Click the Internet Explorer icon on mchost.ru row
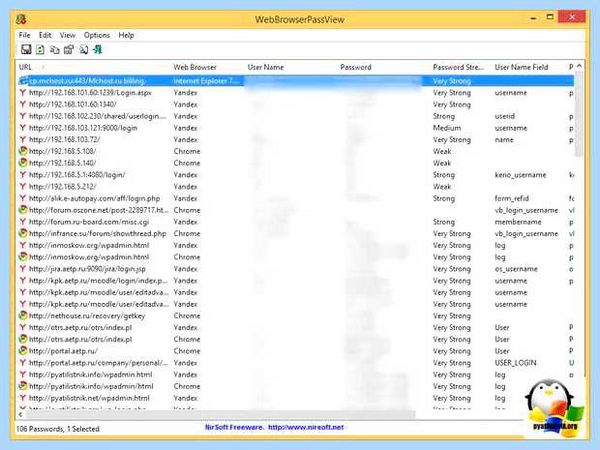 pos(23,81)
